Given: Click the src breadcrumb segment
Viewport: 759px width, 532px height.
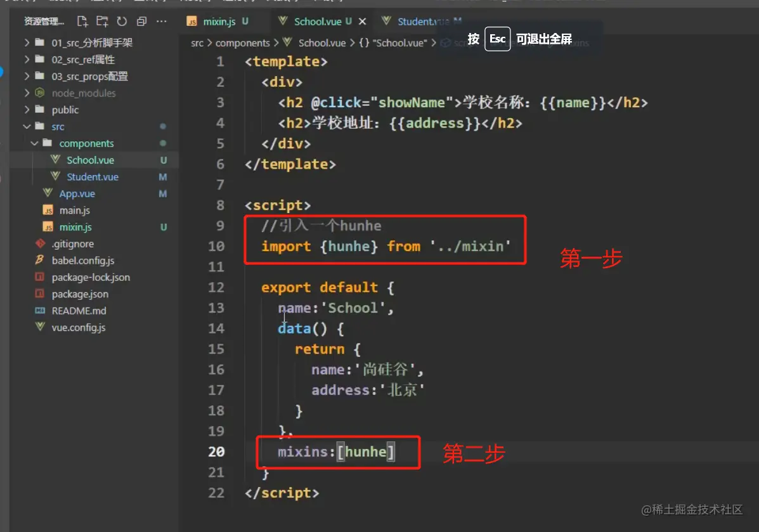Looking at the screenshot, I should pos(197,43).
